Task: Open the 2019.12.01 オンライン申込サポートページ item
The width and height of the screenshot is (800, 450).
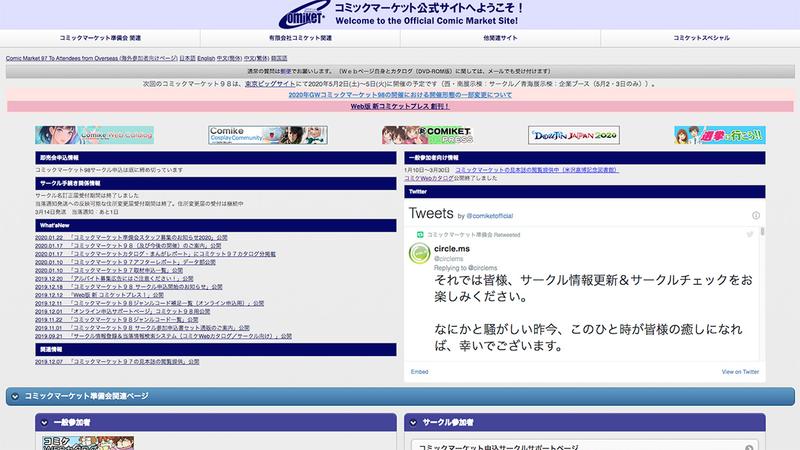Action: point(122,311)
